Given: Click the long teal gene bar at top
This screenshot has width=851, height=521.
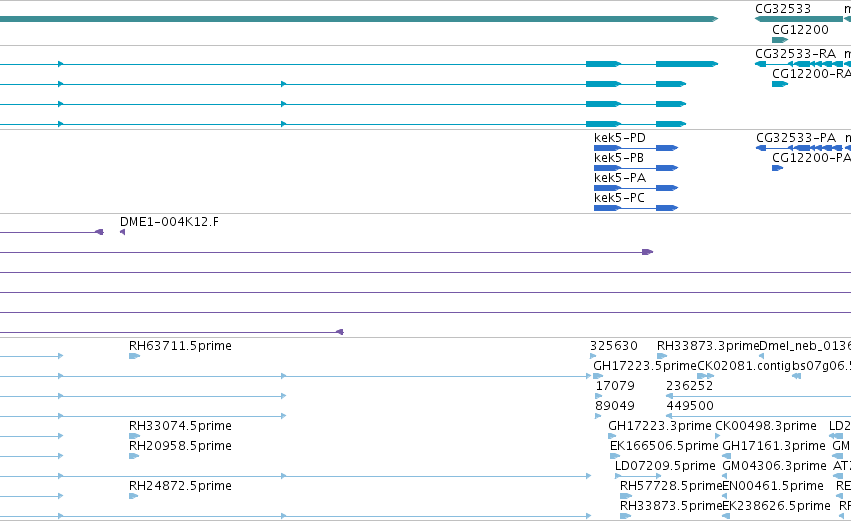Looking at the screenshot, I should (x=359, y=19).
